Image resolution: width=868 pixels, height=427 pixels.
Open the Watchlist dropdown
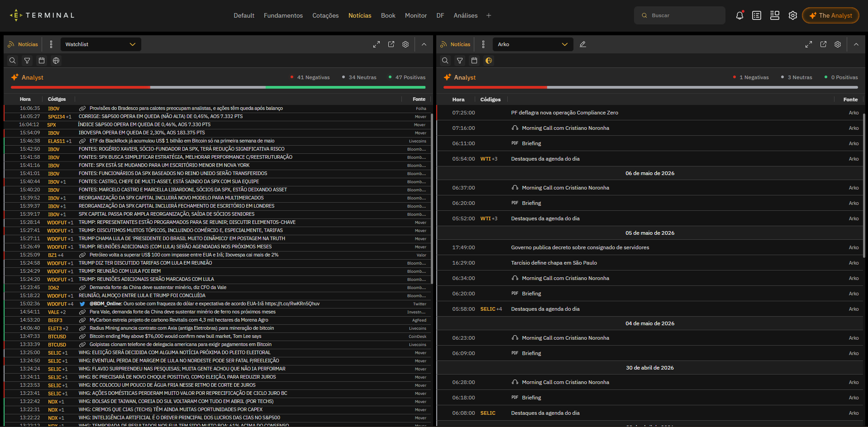(x=100, y=44)
